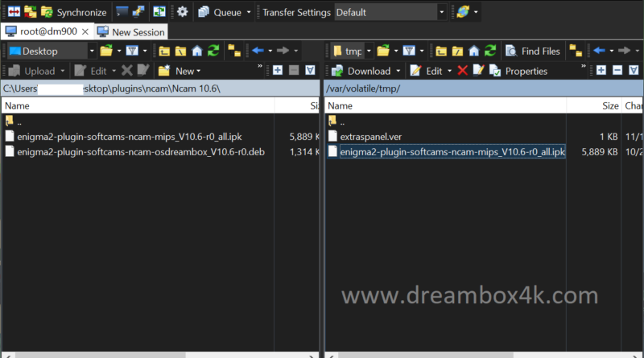Close the root@dm900 session tab
Viewport: 644px width, 358px height.
pyautogui.click(x=85, y=31)
